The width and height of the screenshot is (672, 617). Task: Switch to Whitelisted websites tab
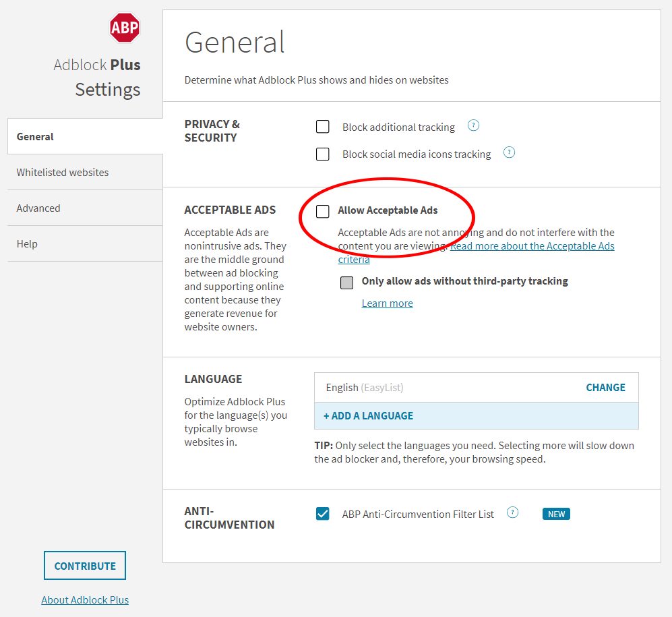(x=63, y=173)
